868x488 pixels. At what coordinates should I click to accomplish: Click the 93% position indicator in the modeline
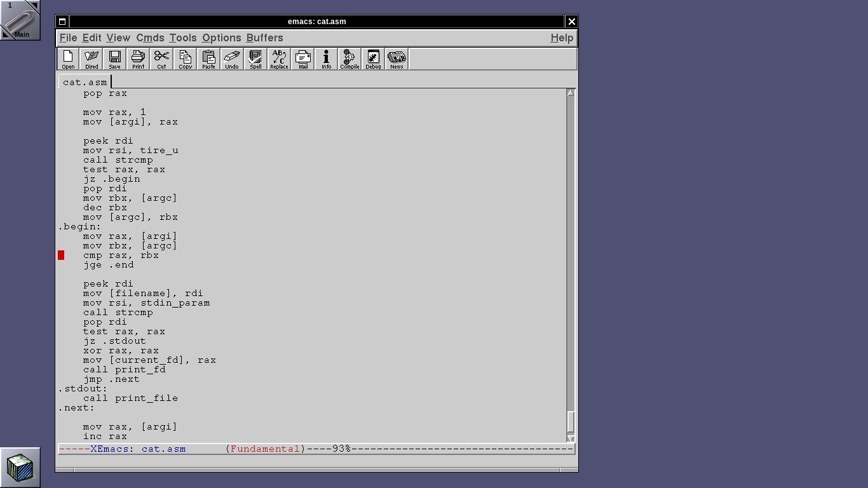pos(342,449)
